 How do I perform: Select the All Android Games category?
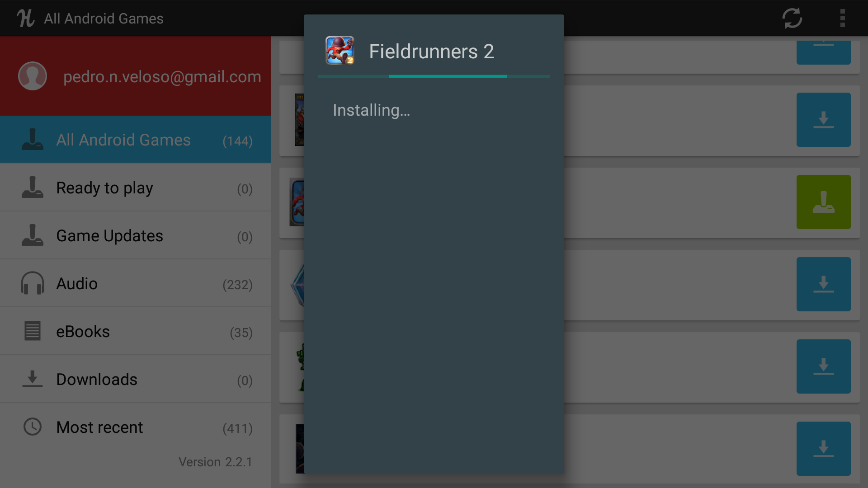point(135,140)
